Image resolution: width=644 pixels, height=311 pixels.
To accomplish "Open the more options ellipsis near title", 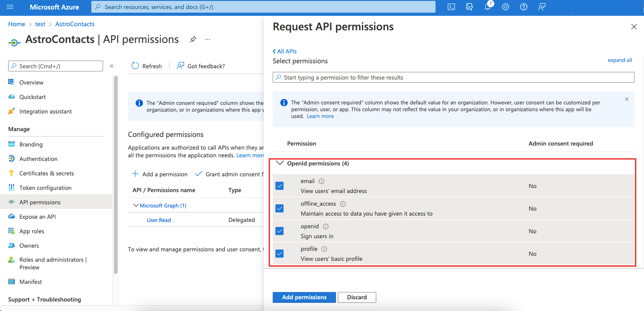I will tap(208, 39).
